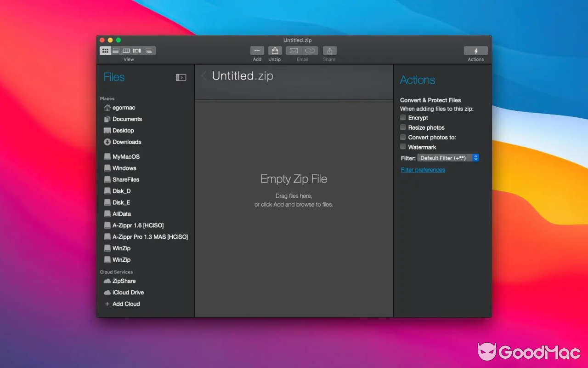Open the Email zip tool
This screenshot has width=588, height=368.
click(294, 51)
